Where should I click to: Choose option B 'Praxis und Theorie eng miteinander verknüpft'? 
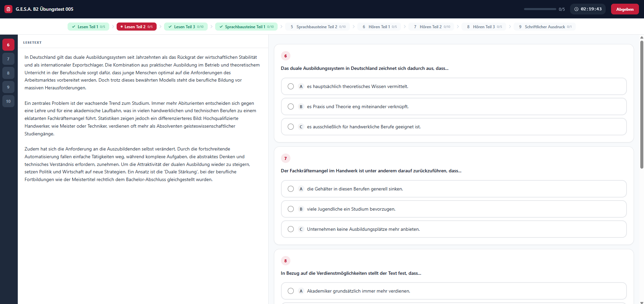[454, 106]
